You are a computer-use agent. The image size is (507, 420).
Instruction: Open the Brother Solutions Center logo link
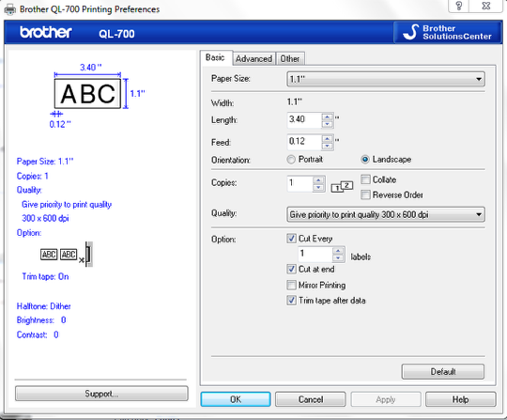click(448, 32)
